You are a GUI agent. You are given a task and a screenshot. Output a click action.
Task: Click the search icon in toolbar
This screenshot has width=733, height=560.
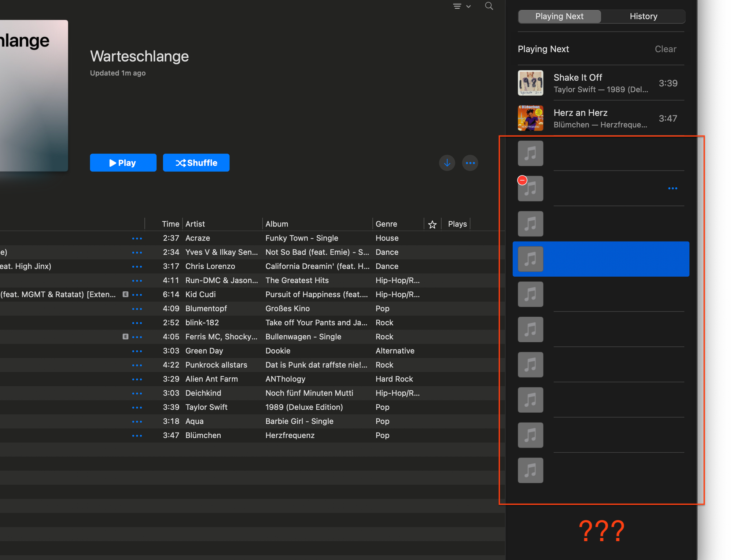tap(488, 7)
